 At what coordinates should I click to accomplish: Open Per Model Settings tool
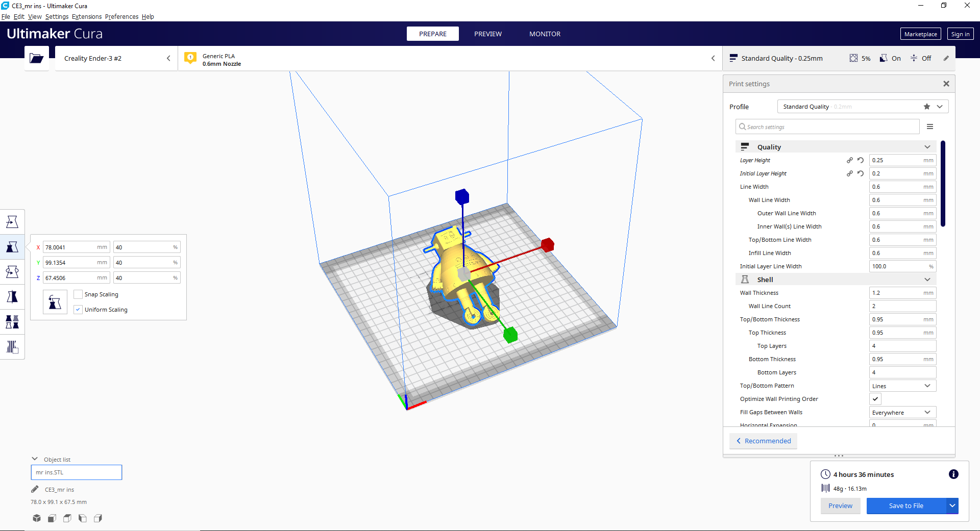12,322
